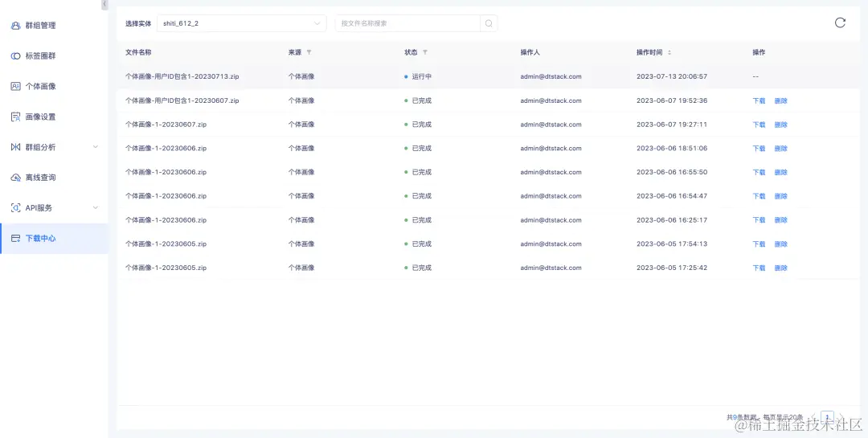Delete file from 2023-06-05 17:54:13
The height and width of the screenshot is (438, 868).
[x=780, y=244]
